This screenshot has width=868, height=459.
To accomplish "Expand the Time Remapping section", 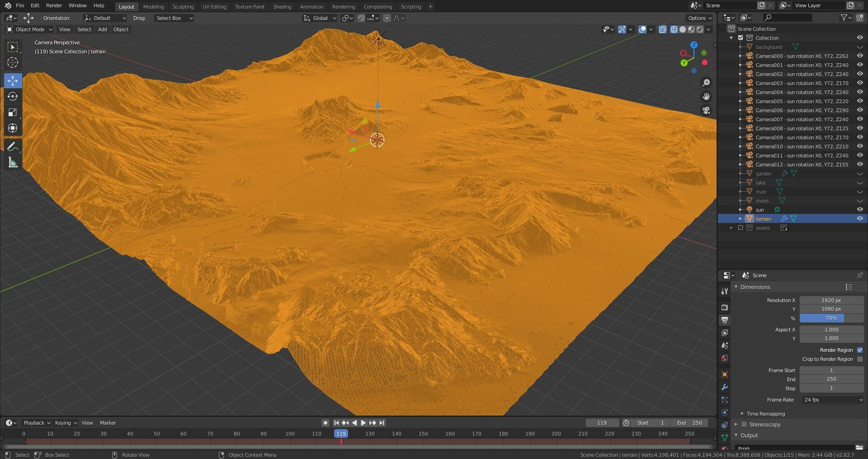I will coord(765,414).
